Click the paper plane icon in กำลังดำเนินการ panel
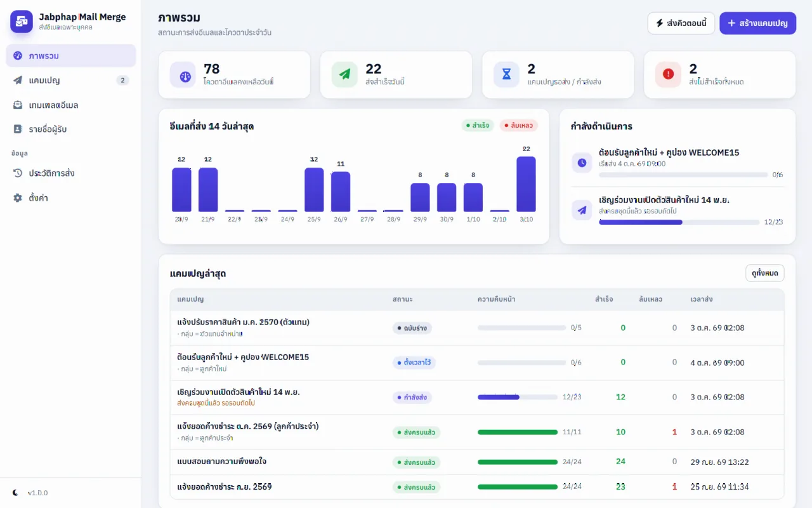 [582, 210]
